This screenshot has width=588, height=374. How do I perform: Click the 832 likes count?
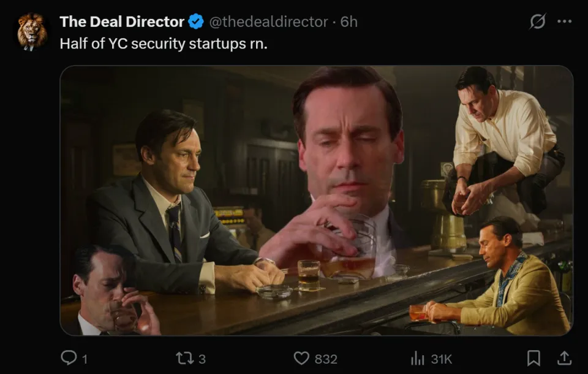(x=326, y=359)
